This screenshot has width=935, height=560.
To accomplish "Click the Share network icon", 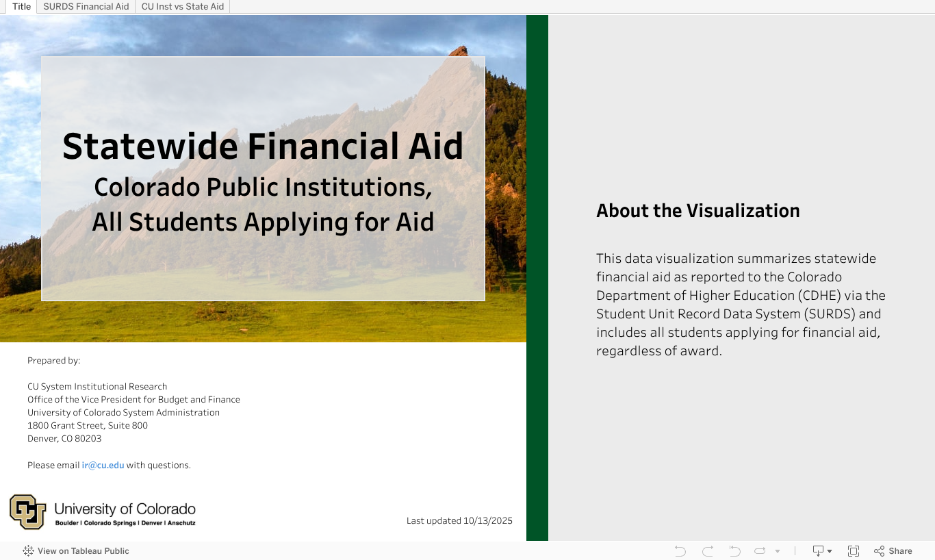I will pyautogui.click(x=880, y=551).
